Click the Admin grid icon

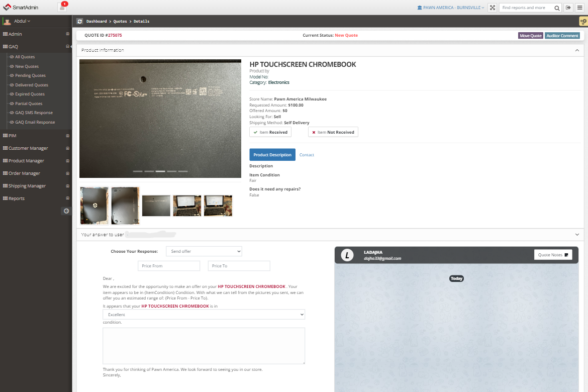click(5, 34)
